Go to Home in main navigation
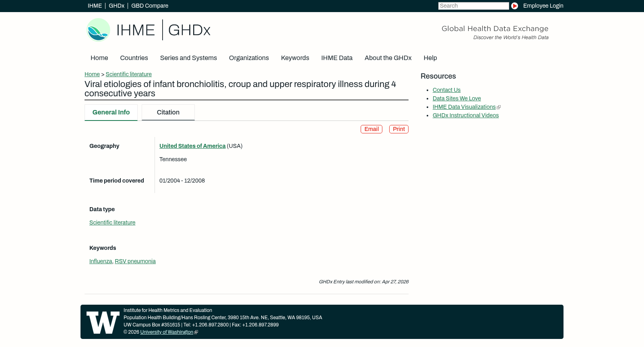Image resolution: width=644 pixels, height=347 pixels. point(99,58)
